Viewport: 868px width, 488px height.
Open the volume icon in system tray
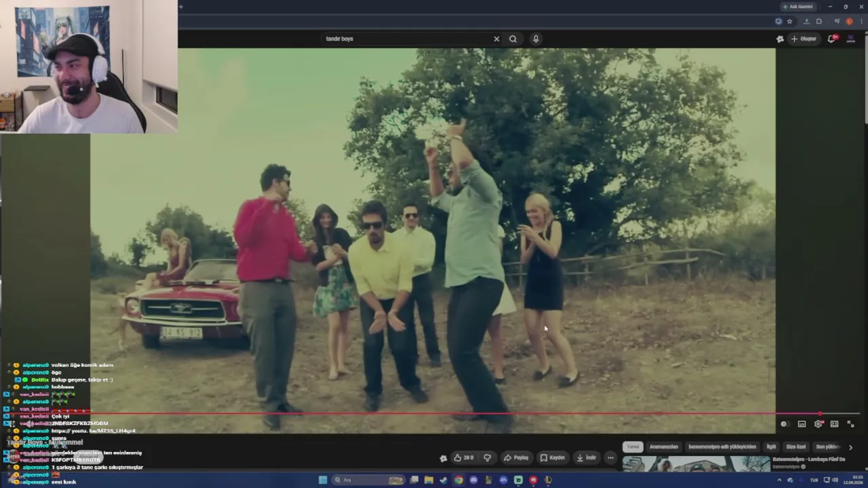coord(835,480)
